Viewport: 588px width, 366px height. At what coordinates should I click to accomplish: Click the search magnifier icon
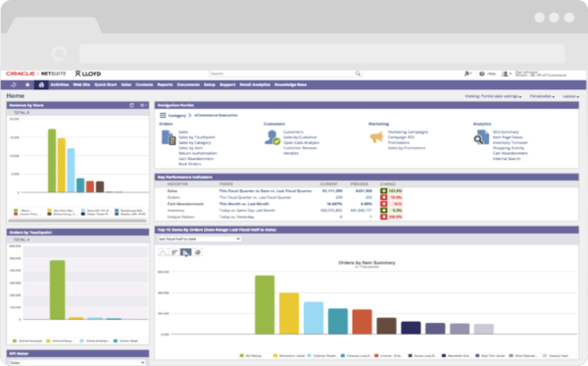[x=358, y=74]
